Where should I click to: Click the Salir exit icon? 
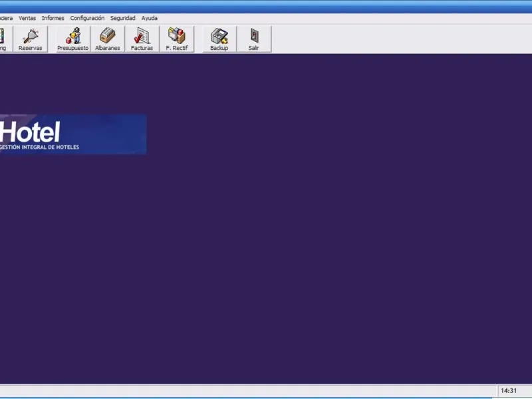click(254, 39)
